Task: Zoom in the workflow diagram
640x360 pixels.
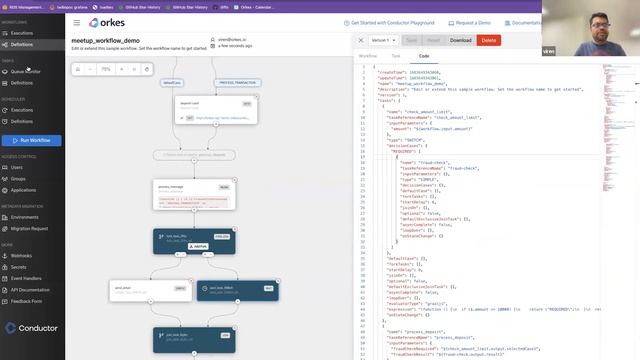Action: point(122,69)
